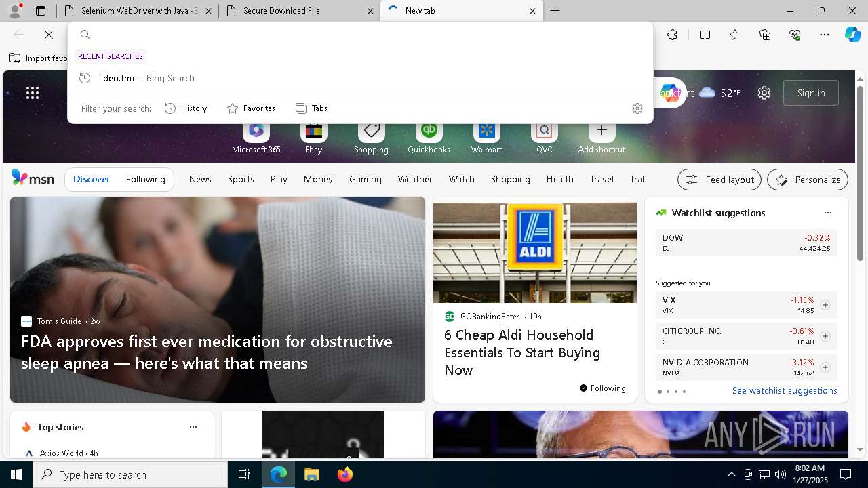Add Citigroup Inc. to watchlist
The width and height of the screenshot is (868, 488).
click(825, 336)
